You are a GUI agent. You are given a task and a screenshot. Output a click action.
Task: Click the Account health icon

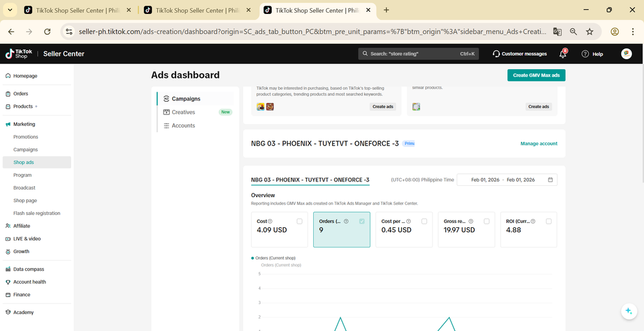(8, 282)
